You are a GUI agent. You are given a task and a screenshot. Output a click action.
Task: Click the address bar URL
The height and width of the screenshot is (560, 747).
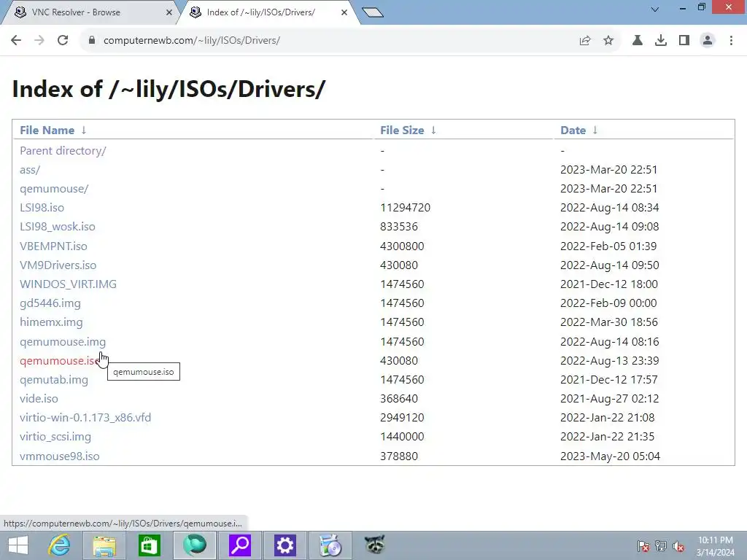coord(192,41)
